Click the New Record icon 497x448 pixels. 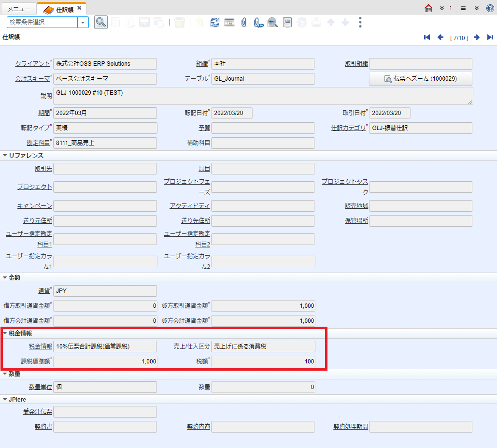[x=115, y=22]
